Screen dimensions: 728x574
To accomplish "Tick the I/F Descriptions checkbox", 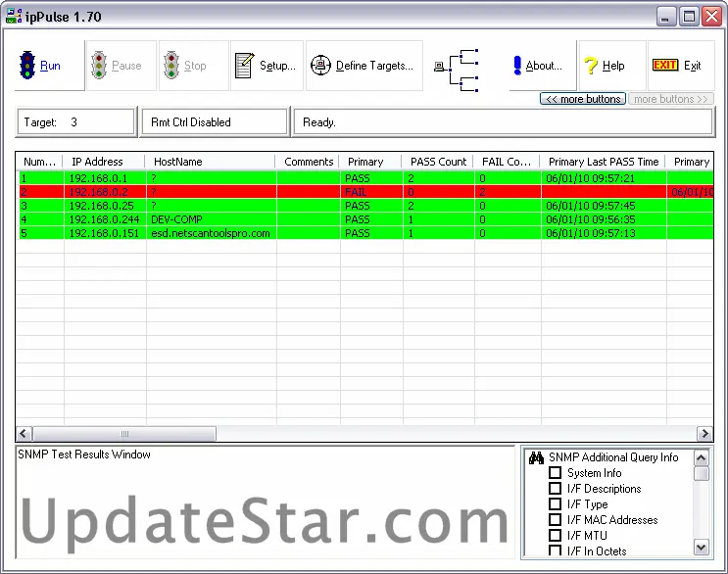I will pos(555,488).
